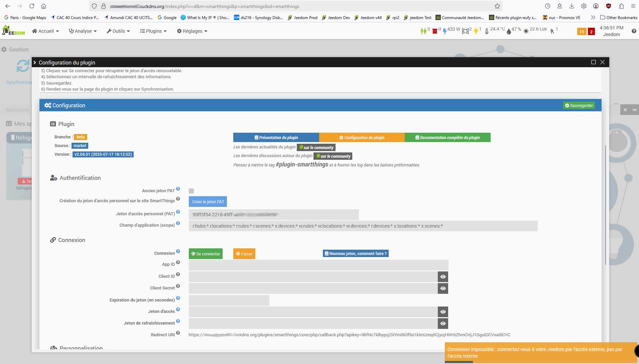The height and width of the screenshot is (364, 639).
Task: Click the orange 11 messages badge
Action: [582, 31]
